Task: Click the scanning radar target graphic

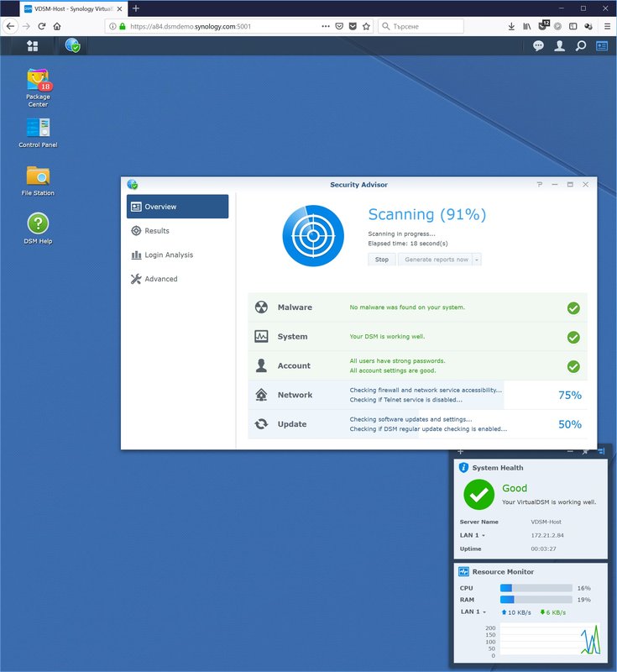Action: tap(313, 236)
